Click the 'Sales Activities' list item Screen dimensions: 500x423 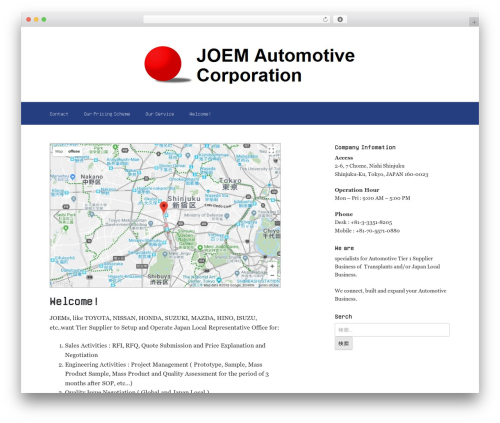coord(165,350)
